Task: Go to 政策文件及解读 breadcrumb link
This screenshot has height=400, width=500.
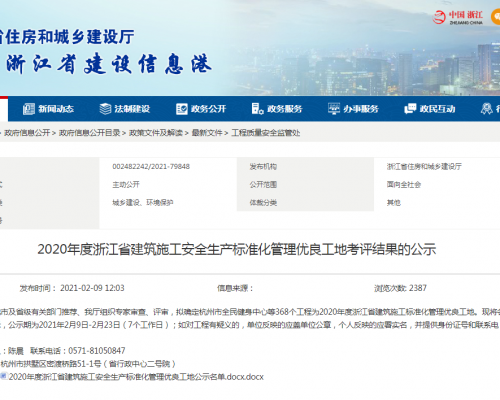Action: pos(156,133)
